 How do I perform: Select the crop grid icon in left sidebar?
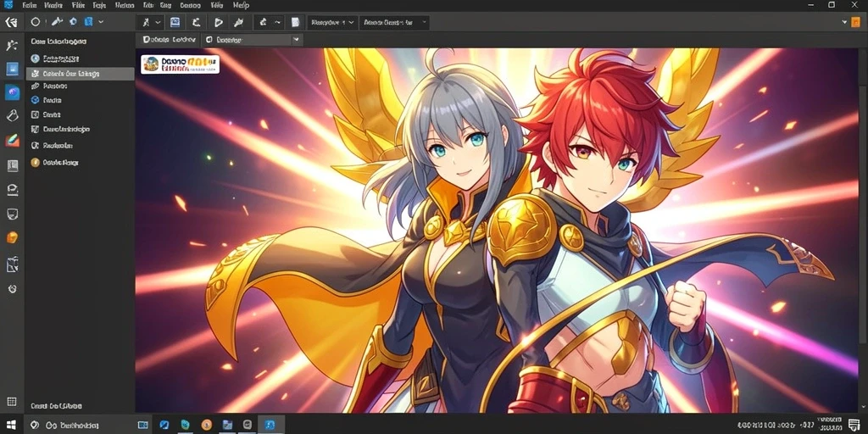[x=12, y=264]
